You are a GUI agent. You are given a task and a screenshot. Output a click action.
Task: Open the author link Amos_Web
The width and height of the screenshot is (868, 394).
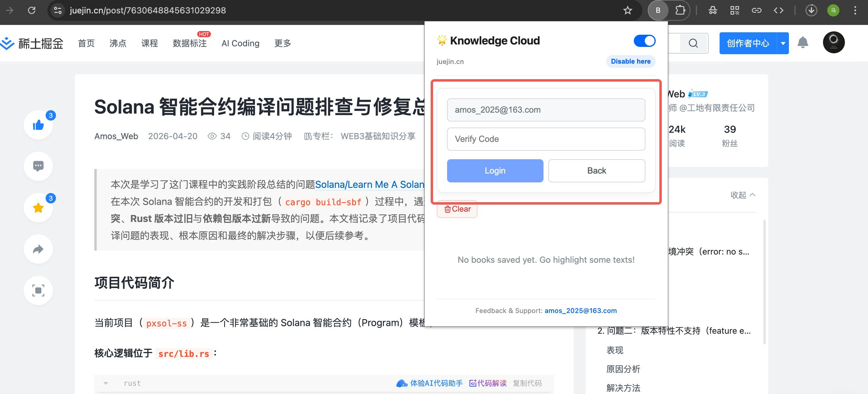coord(116,136)
